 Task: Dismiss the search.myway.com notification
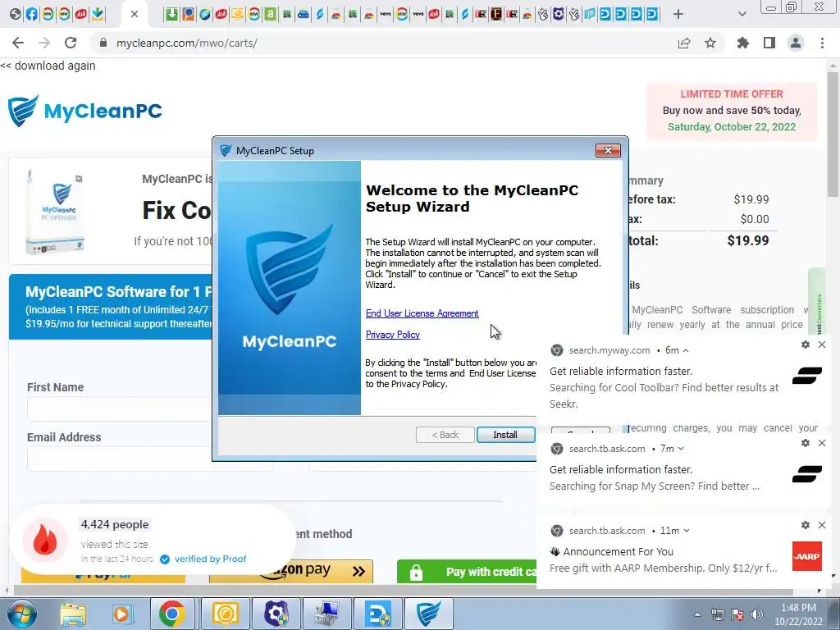tap(822, 345)
